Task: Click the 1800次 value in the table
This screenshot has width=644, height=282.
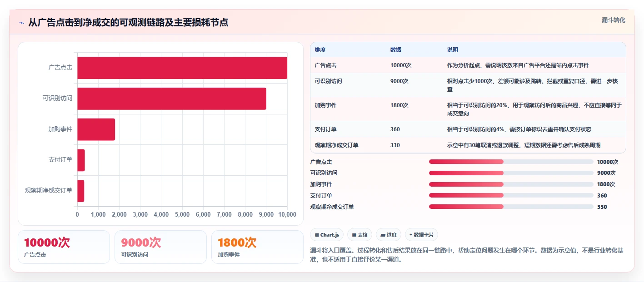Action: tap(399, 105)
